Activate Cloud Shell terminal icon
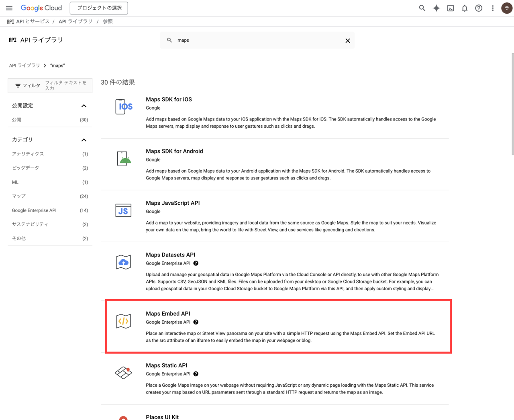 click(451, 8)
